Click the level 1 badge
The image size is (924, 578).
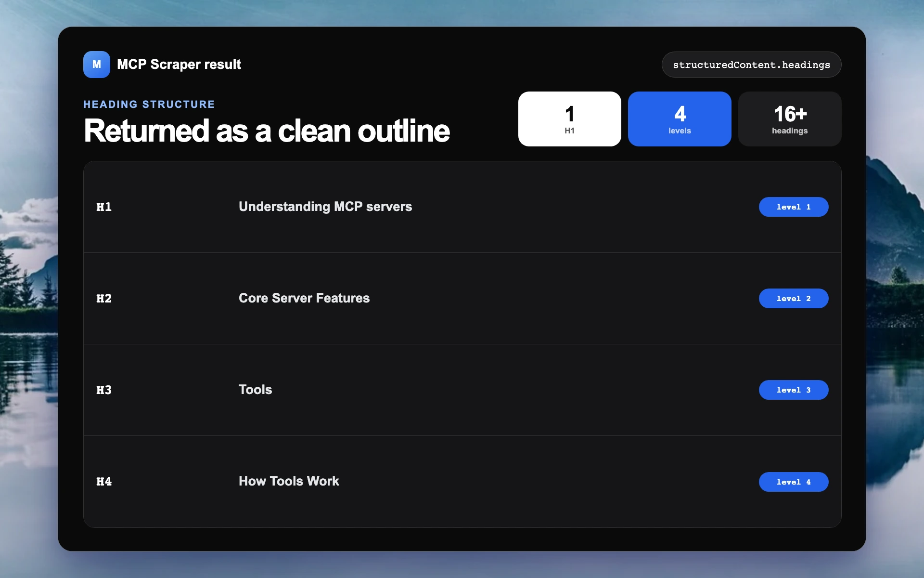point(794,207)
